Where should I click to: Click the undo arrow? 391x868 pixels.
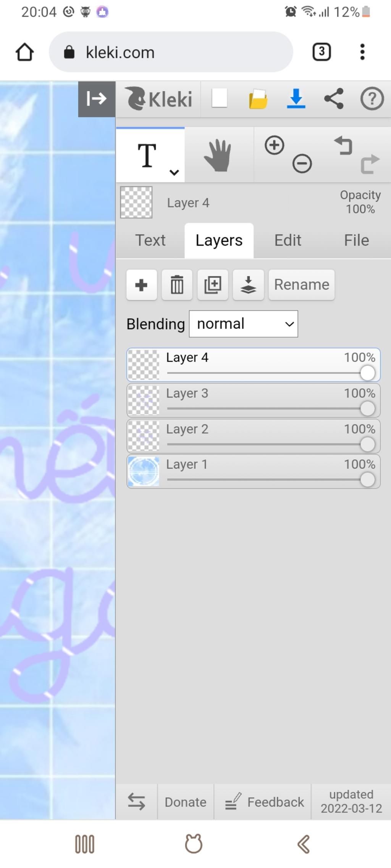[343, 146]
